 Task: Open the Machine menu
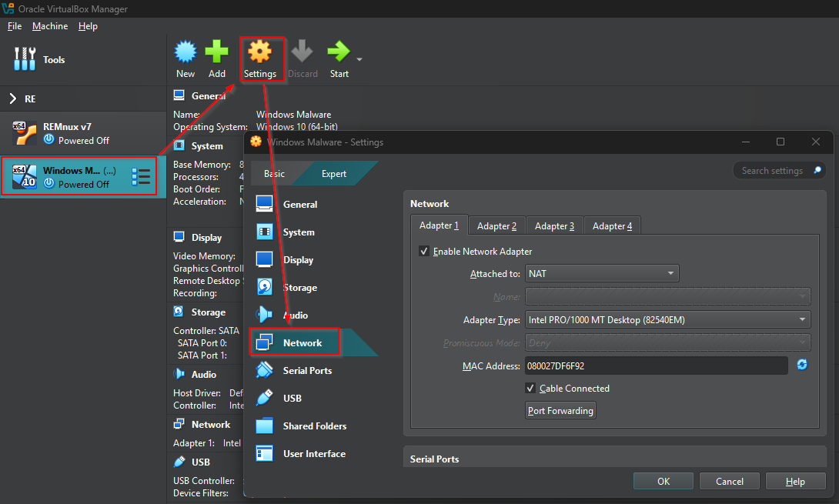point(50,26)
